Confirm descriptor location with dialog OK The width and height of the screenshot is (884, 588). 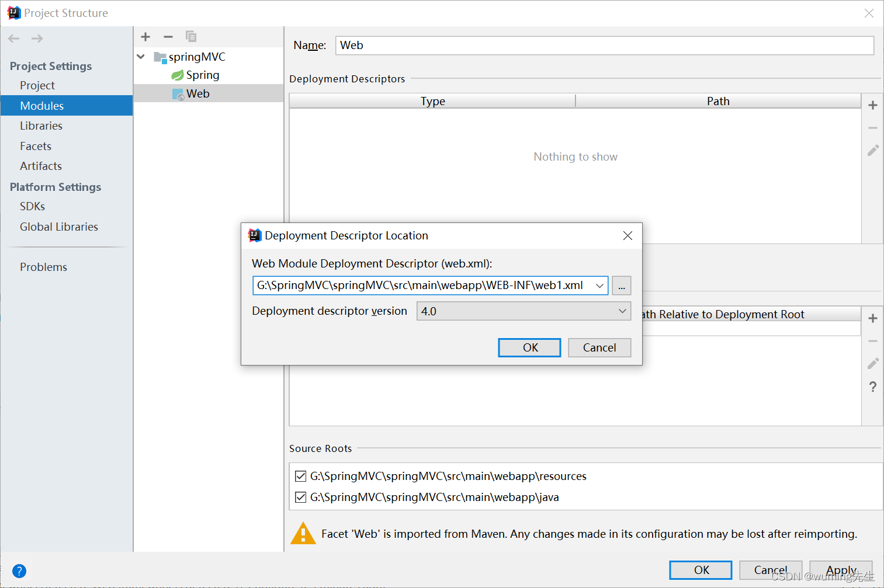click(x=529, y=347)
